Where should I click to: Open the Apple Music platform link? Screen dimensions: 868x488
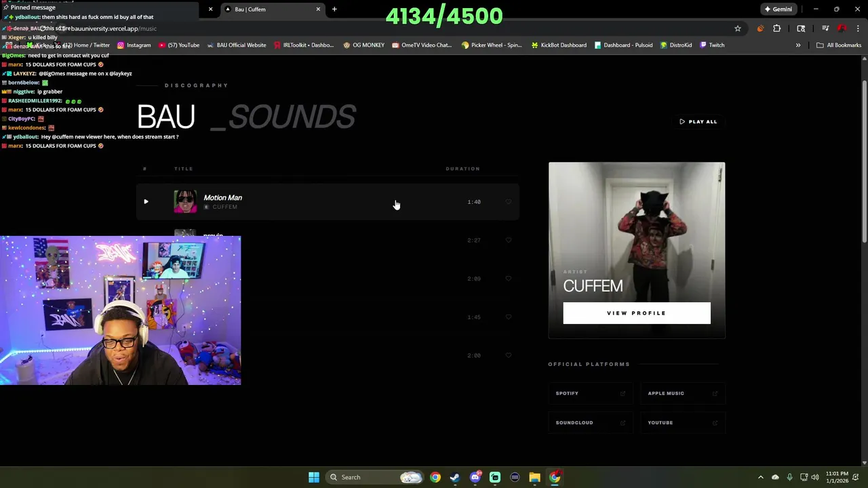click(683, 393)
